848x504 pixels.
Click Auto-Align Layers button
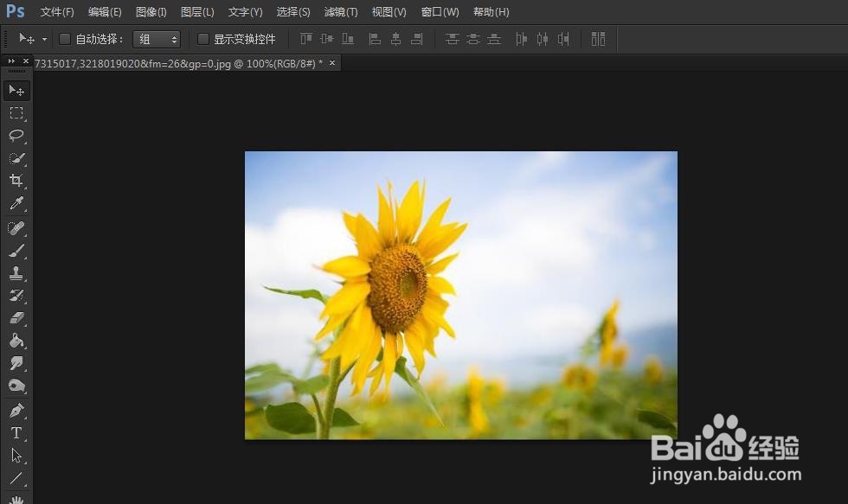[598, 39]
